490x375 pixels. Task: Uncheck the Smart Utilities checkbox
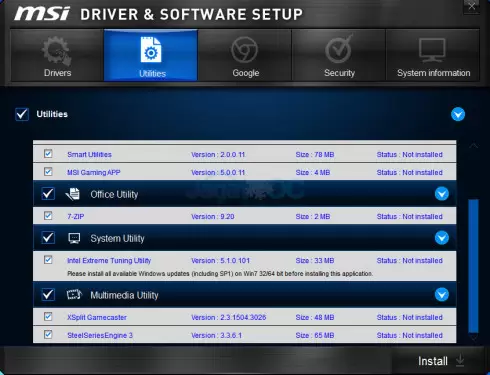point(48,154)
